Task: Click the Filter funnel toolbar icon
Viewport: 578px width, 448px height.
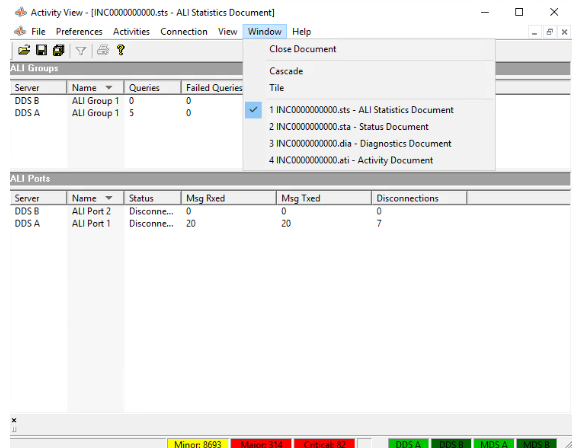Action: [81, 50]
